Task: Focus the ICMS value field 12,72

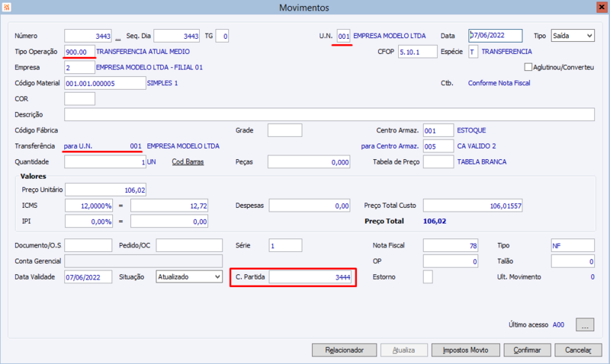Action: pyautogui.click(x=169, y=206)
